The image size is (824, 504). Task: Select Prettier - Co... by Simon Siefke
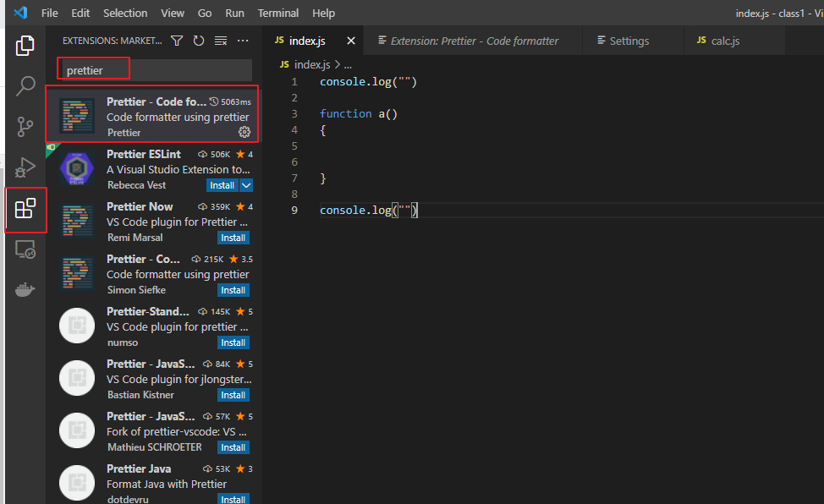pos(143,259)
